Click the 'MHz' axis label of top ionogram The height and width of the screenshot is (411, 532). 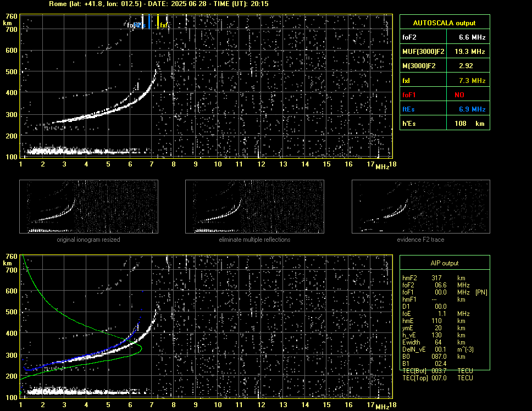382,167
